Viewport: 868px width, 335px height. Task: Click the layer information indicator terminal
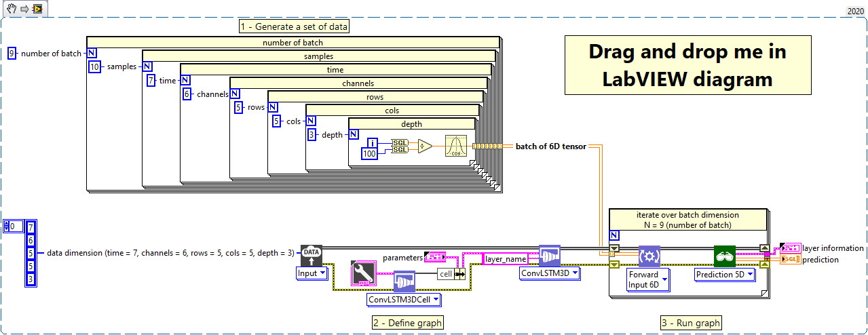coord(791,248)
